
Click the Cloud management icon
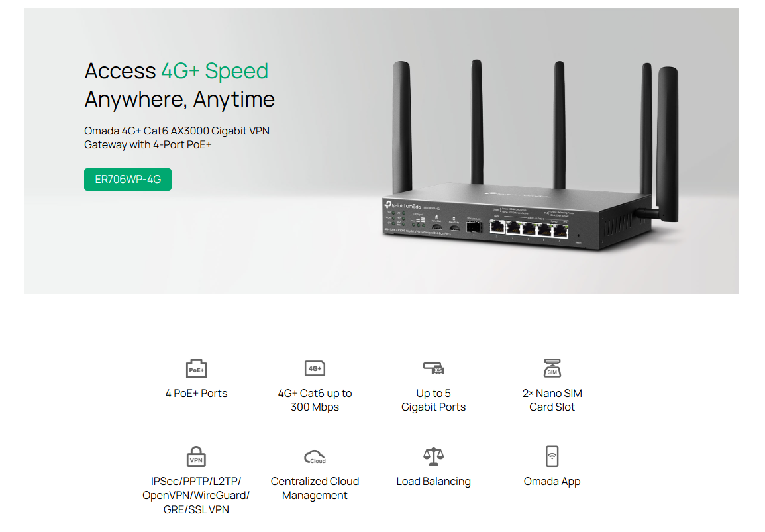tap(315, 457)
